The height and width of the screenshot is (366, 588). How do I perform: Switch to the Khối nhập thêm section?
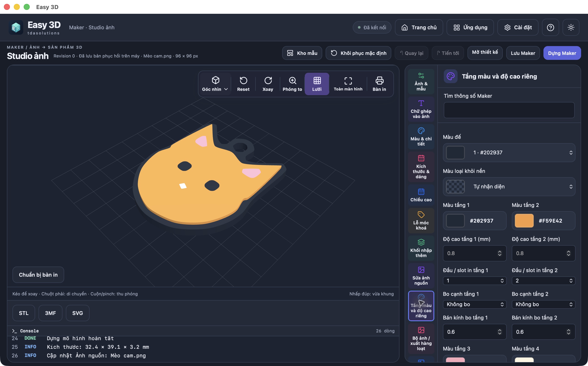(x=421, y=248)
